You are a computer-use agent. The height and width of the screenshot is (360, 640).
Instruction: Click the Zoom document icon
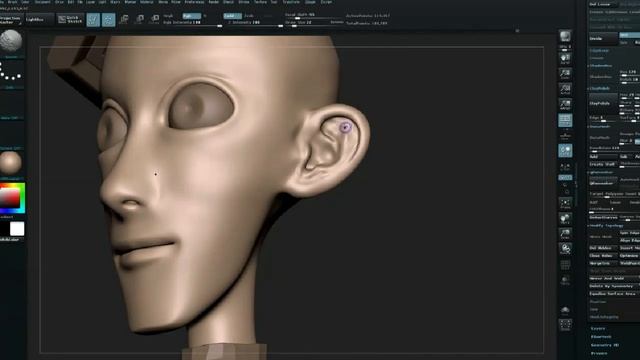tap(565, 74)
